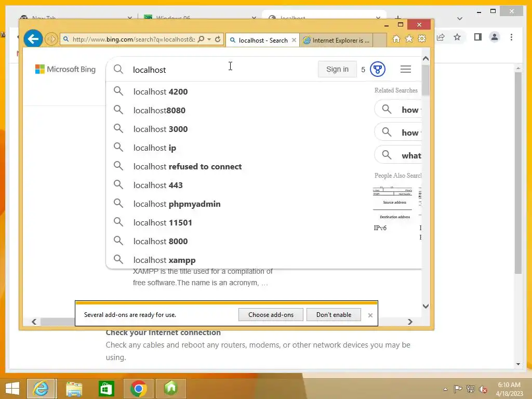Click the Bing search magnifier icon

coord(118,69)
